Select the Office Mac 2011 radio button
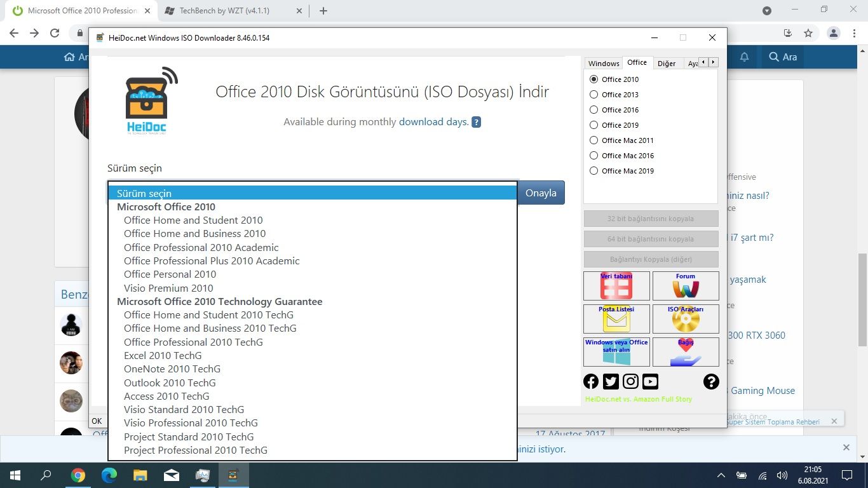This screenshot has width=868, height=488. 594,140
